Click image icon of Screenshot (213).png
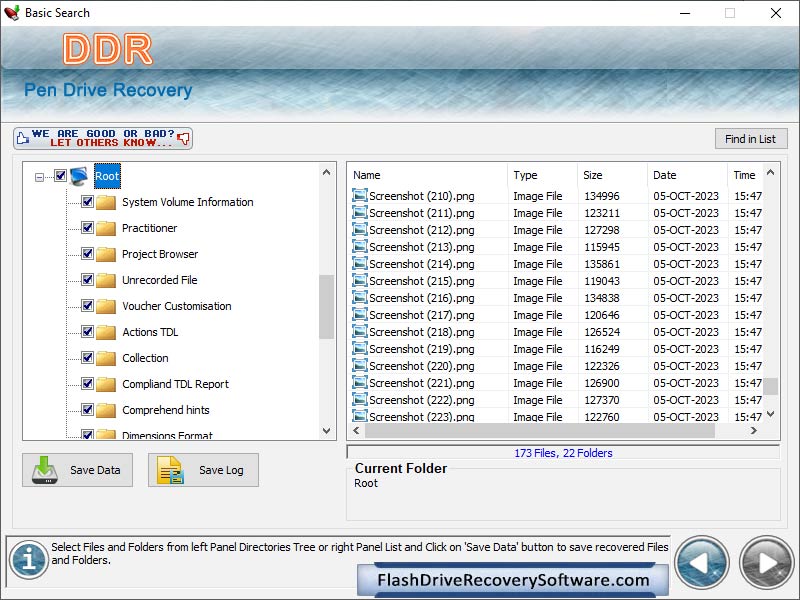This screenshot has width=800, height=600. 360,246
